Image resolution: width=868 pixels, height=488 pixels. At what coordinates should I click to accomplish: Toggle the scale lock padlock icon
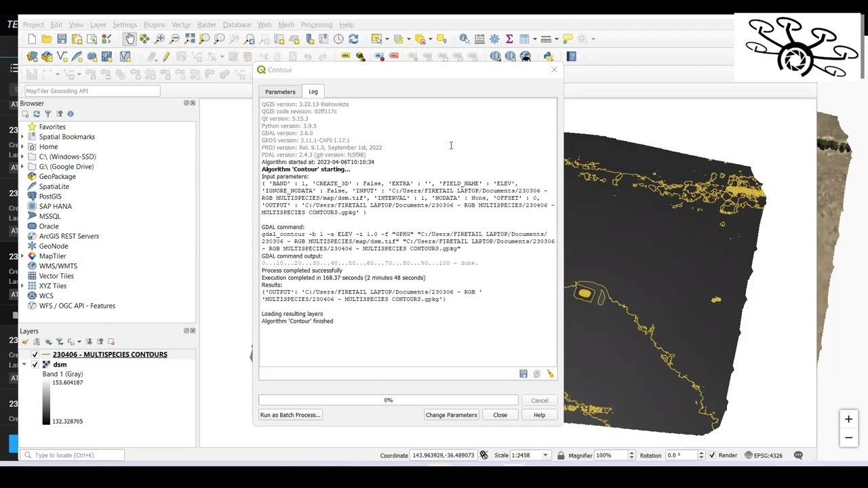(x=561, y=455)
